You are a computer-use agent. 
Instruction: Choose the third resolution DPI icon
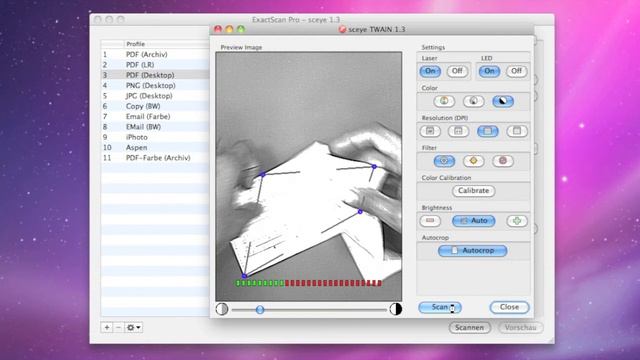488,131
